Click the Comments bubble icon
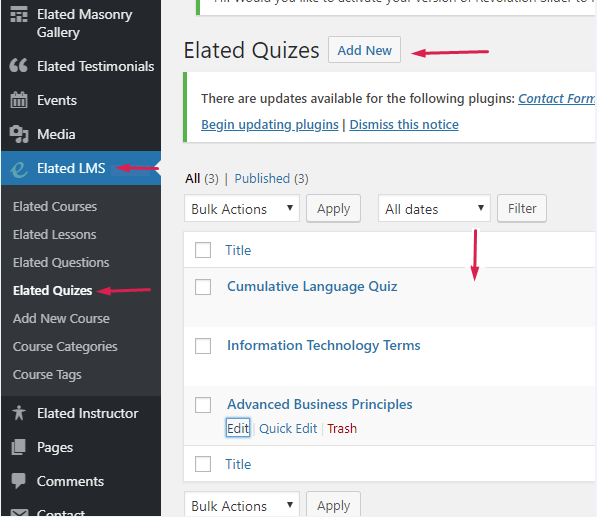Image resolution: width=597 pixels, height=517 pixels. (19, 481)
